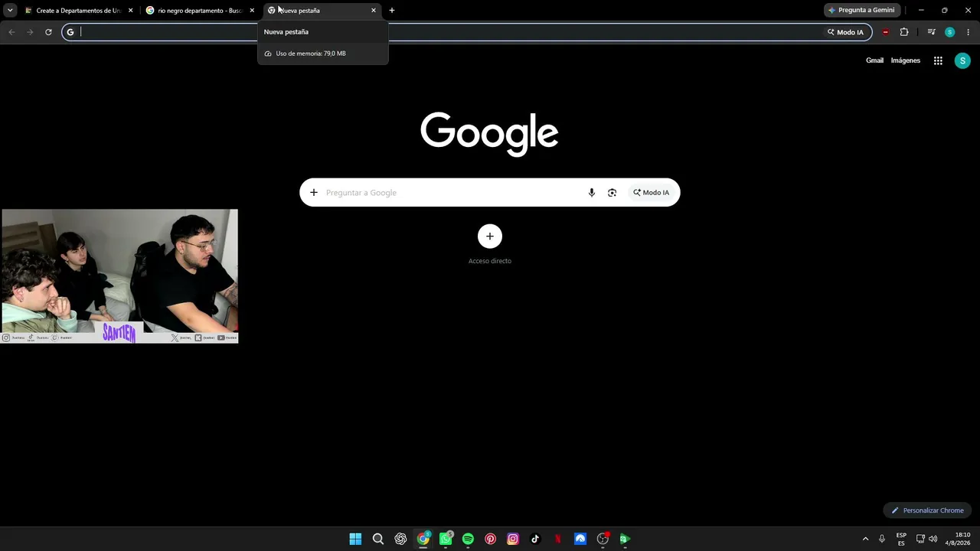Click the 'Personalizar Chrome' button

pyautogui.click(x=927, y=510)
